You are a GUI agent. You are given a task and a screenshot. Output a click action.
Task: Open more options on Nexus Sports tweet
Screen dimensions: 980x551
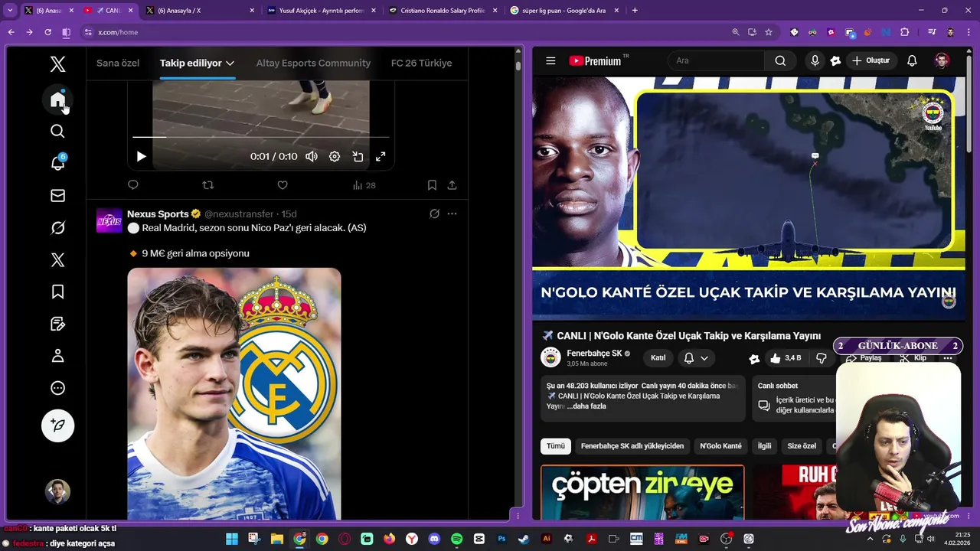(452, 214)
